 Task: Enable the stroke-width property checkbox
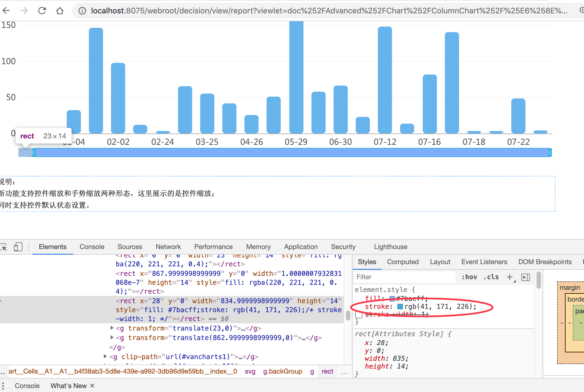tap(359, 315)
